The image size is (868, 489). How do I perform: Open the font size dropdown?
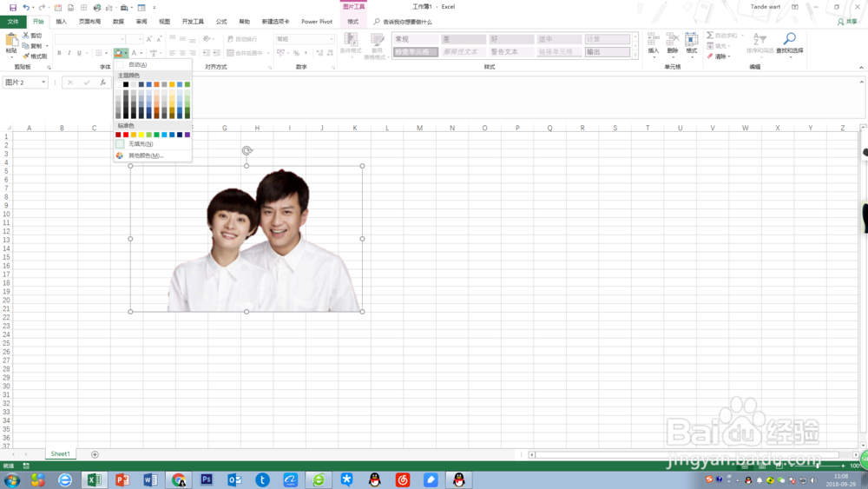pyautogui.click(x=140, y=39)
